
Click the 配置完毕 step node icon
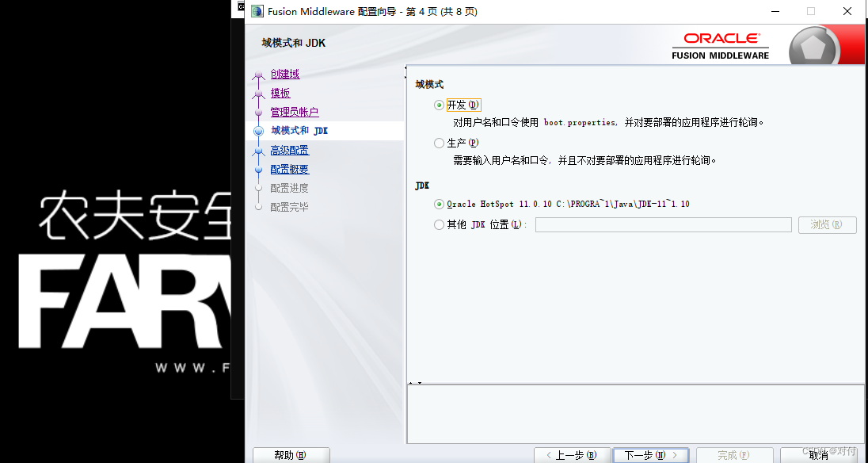258,207
